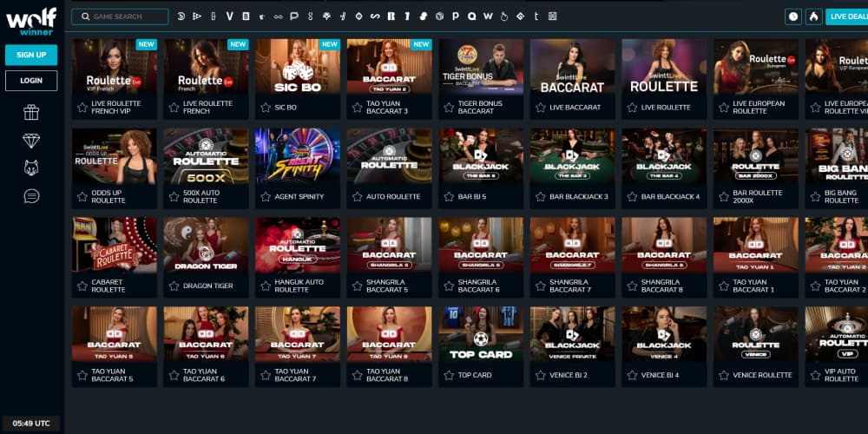The image size is (868, 434).
Task: Toggle favorite star for Cabaret Roulette
Action: pyautogui.click(x=82, y=286)
